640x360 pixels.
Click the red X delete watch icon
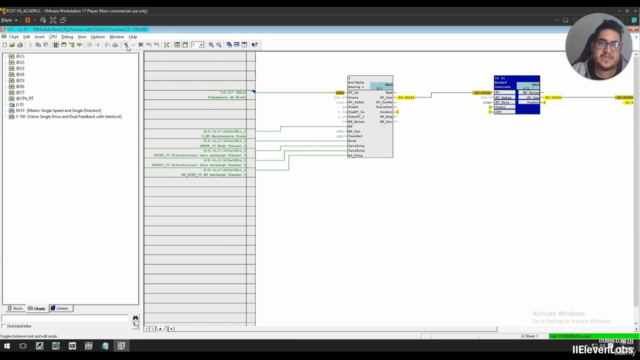(141, 45)
